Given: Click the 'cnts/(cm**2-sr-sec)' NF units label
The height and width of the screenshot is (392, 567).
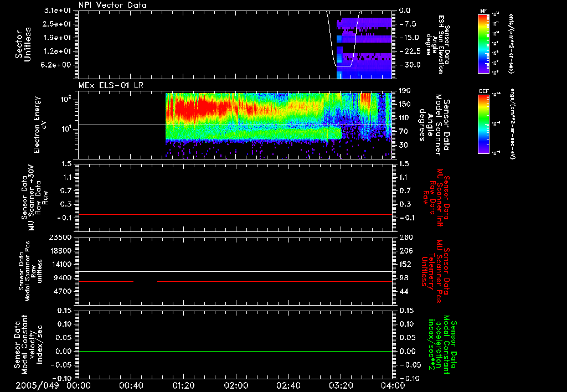Looking at the screenshot, I should (x=511, y=44).
